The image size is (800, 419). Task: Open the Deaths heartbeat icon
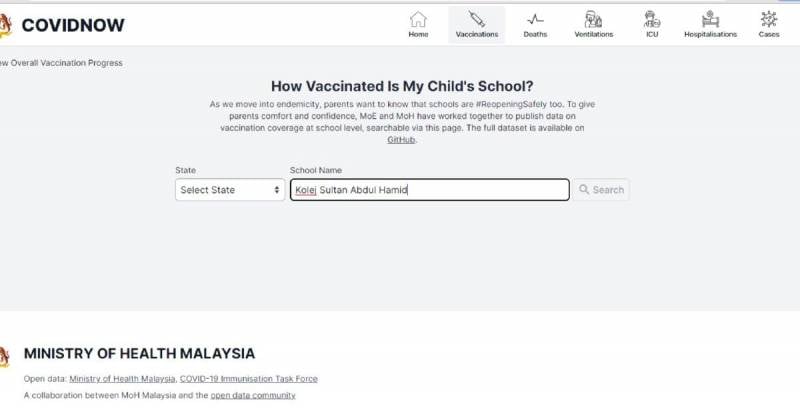click(x=535, y=19)
